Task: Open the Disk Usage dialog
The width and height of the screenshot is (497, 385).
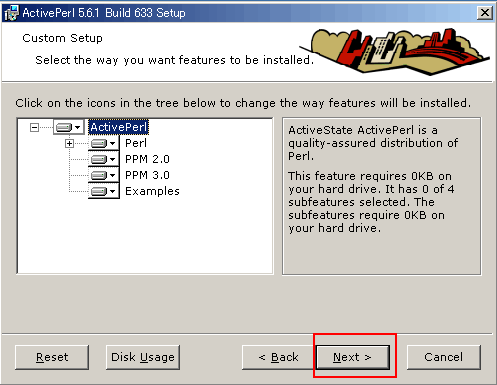Action: coord(143,357)
